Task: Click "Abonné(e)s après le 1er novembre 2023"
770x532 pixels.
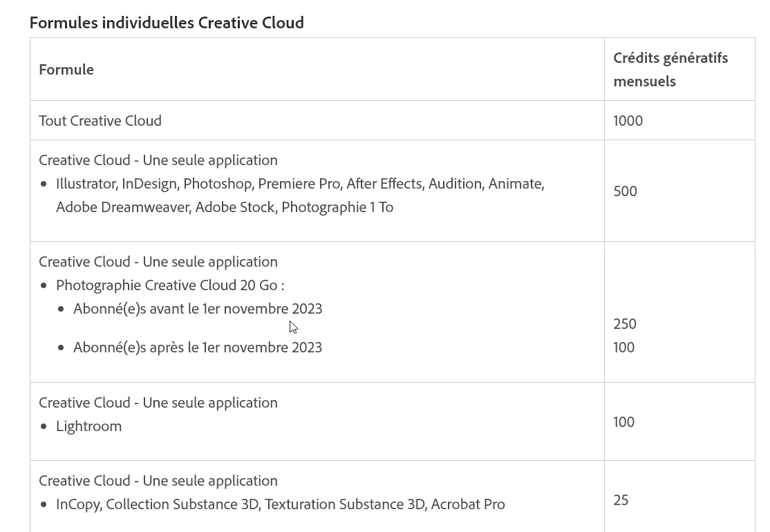Action: (x=198, y=348)
